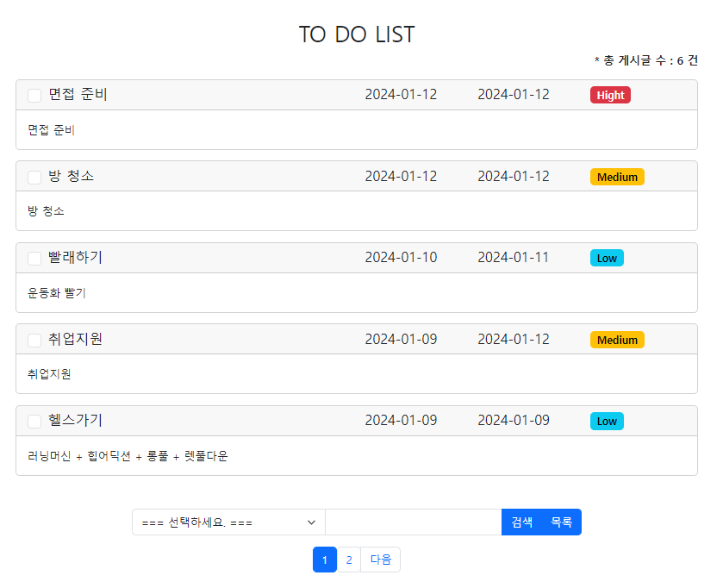The width and height of the screenshot is (723, 588).
Task: Check the 방 청소 task checkbox
Action: pos(34,177)
